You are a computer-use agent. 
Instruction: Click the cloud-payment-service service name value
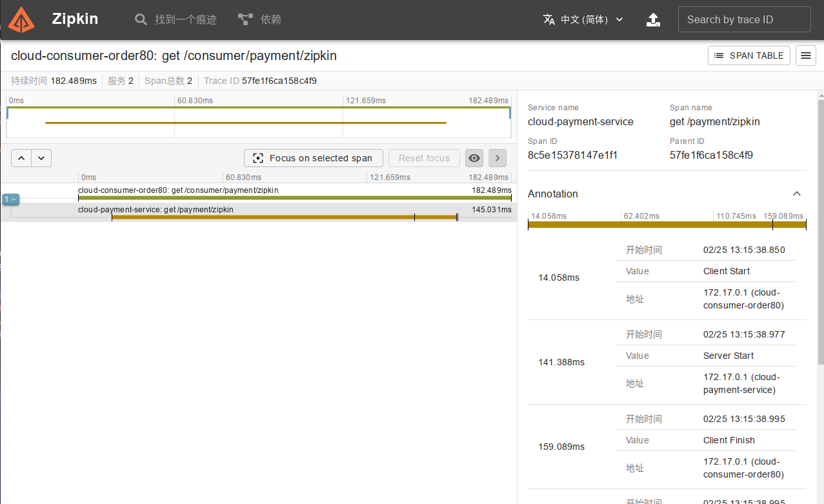(581, 121)
